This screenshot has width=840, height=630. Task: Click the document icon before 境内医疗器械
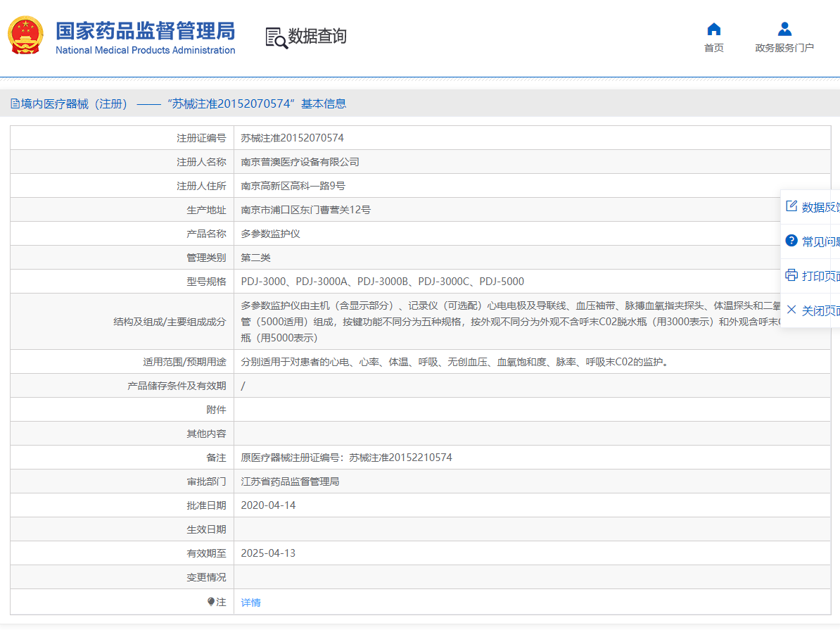coord(15,103)
